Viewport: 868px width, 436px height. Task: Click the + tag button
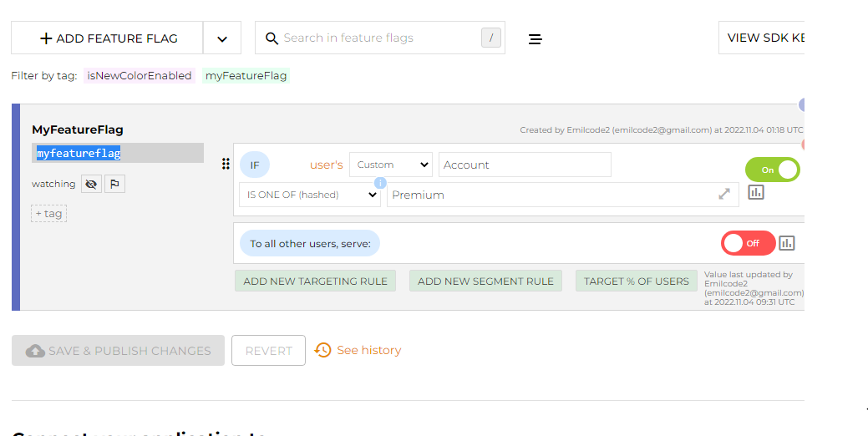[x=48, y=214]
